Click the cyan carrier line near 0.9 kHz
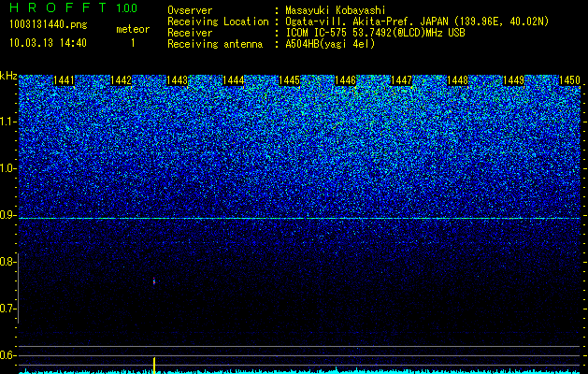Viewport: 588px width, 374px height. 299,218
